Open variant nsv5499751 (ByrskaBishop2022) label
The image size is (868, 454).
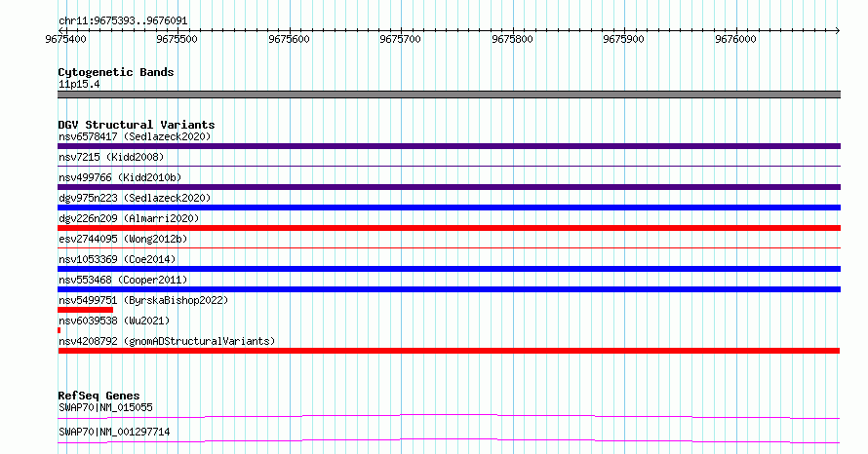[x=143, y=300]
